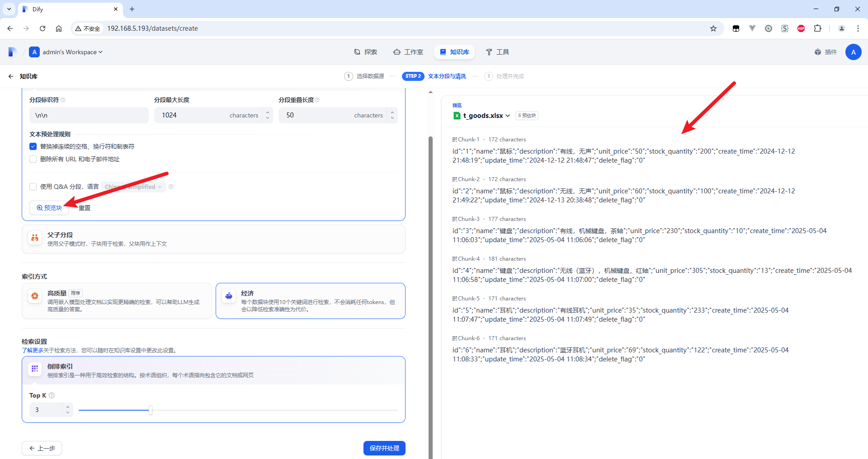Open Chrome three-dot menu
The width and height of the screenshot is (868, 459).
pyautogui.click(x=858, y=28)
